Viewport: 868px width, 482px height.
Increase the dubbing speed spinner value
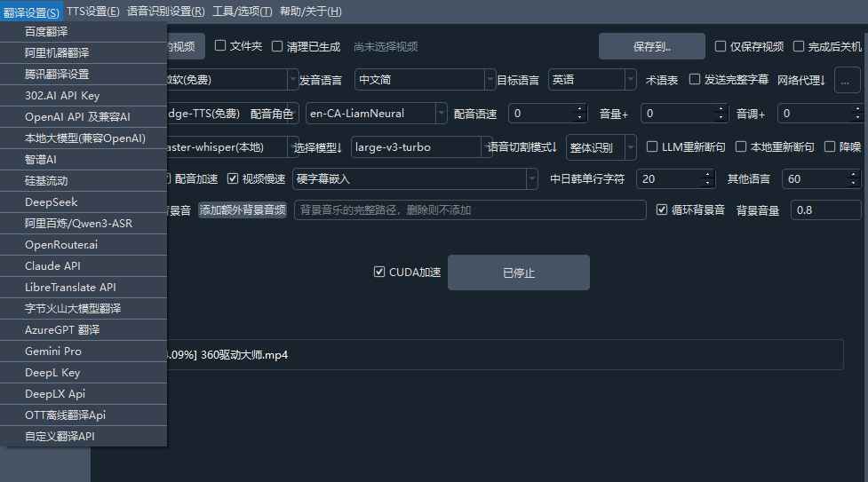[x=580, y=109]
